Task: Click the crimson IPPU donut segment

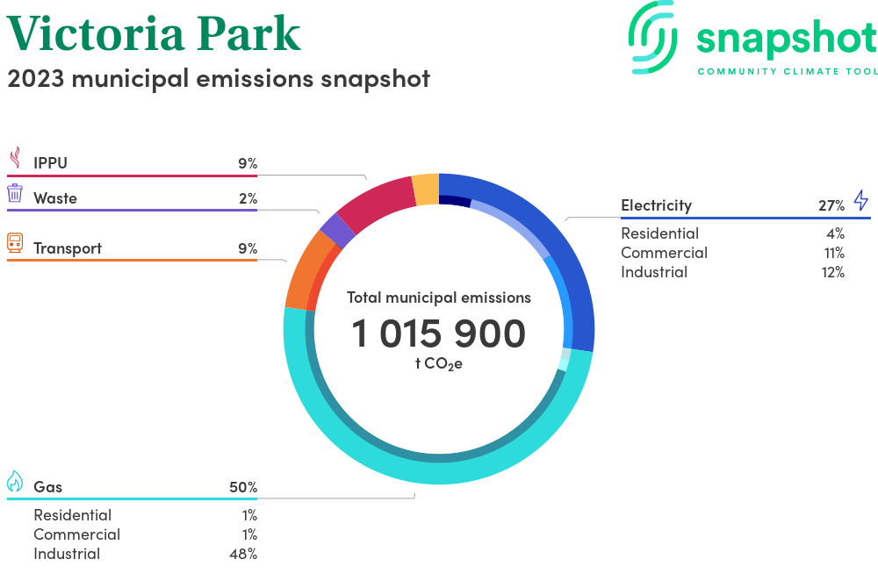Action: click(x=376, y=200)
